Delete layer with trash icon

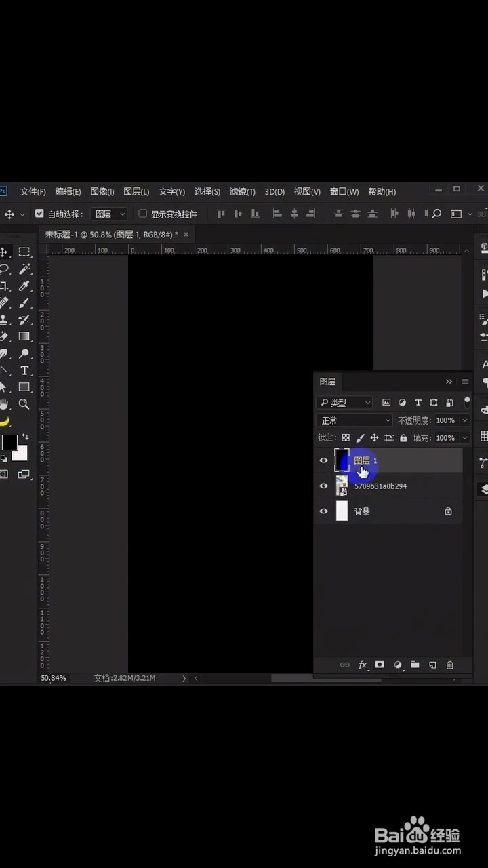pos(450,665)
